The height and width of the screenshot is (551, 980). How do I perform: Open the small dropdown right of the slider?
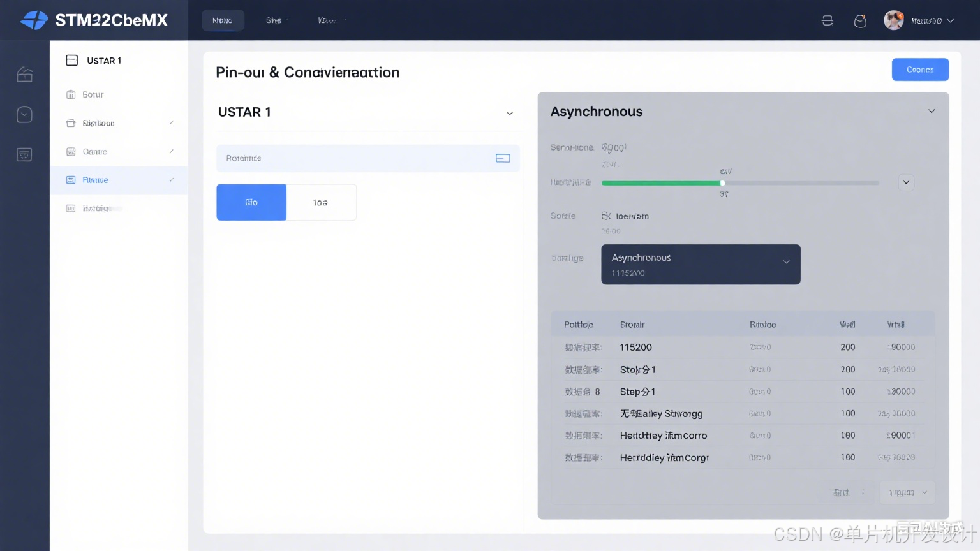pyautogui.click(x=906, y=182)
